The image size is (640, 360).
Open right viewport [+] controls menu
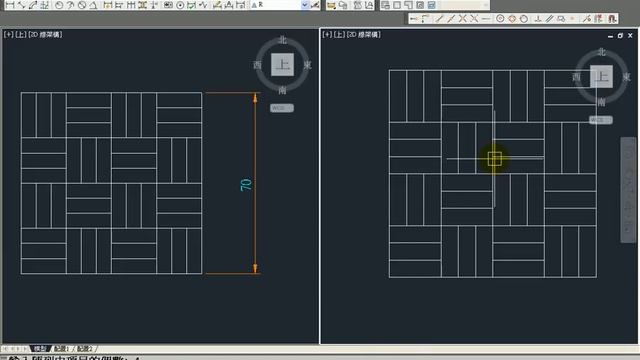(x=327, y=35)
